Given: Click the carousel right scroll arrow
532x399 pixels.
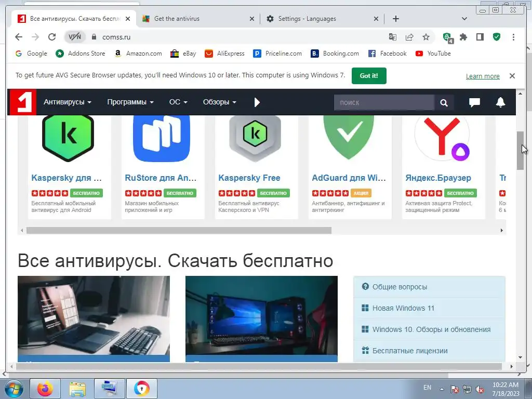Looking at the screenshot, I should [501, 230].
